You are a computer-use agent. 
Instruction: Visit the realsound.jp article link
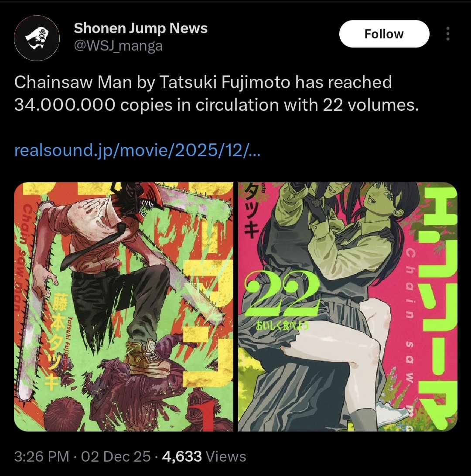click(x=137, y=150)
